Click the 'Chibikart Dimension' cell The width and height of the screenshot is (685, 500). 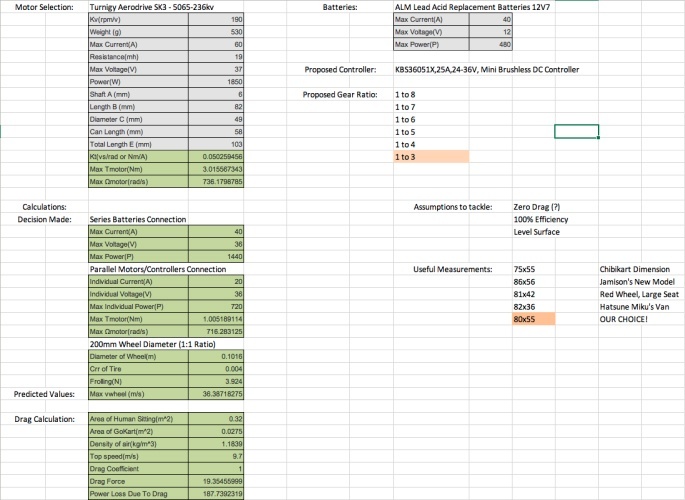tap(634, 269)
